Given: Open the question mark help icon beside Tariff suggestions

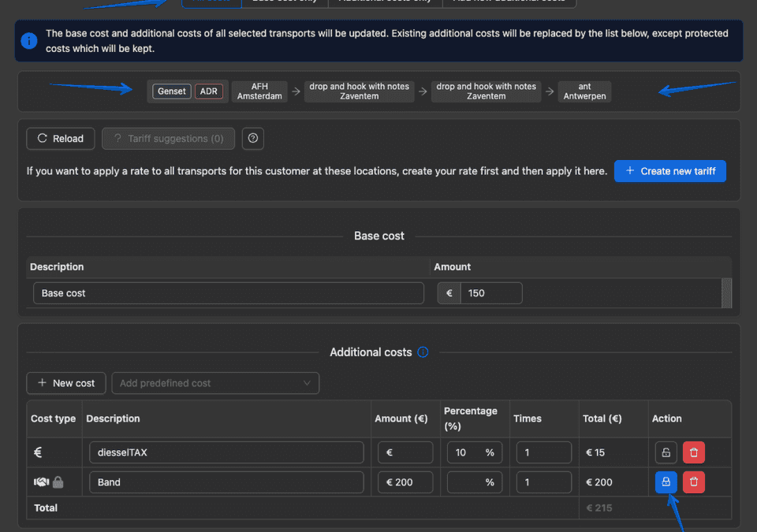Looking at the screenshot, I should pyautogui.click(x=252, y=139).
